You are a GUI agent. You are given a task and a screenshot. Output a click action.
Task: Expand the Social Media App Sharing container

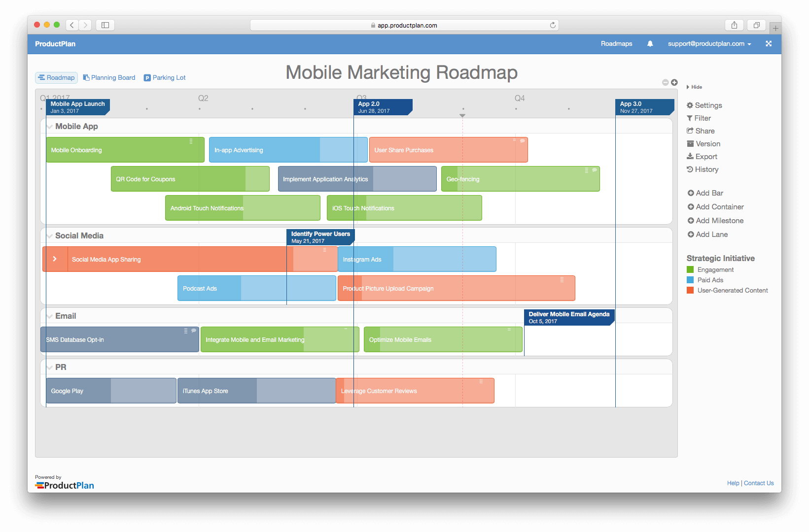coord(55,259)
